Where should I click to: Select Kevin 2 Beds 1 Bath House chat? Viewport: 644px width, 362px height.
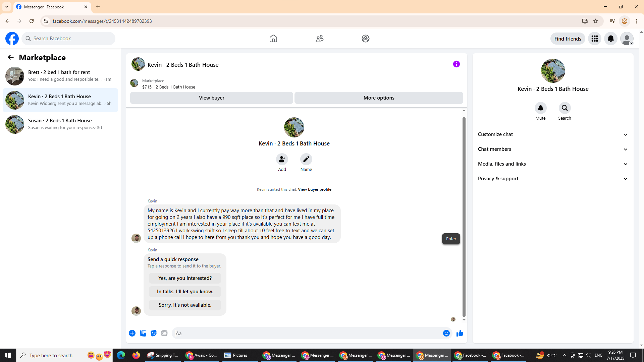60,100
